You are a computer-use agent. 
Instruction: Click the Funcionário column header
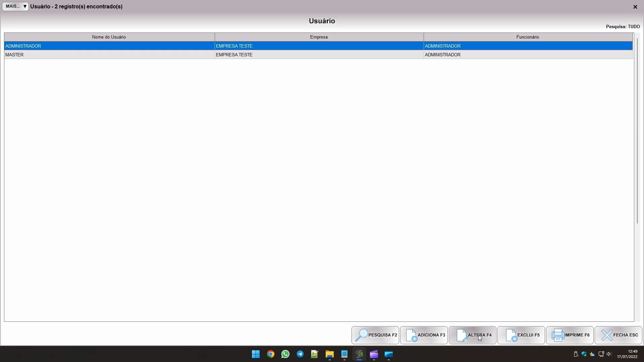tap(528, 37)
